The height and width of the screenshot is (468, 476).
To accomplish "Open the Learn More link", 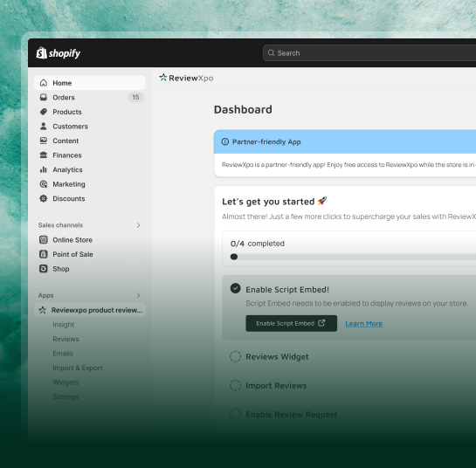I will tap(363, 324).
